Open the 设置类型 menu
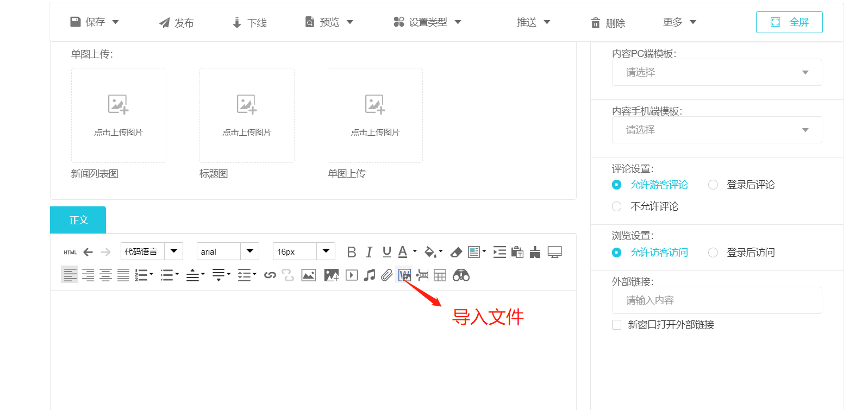Screen dimensions: 868x410 click(427, 22)
